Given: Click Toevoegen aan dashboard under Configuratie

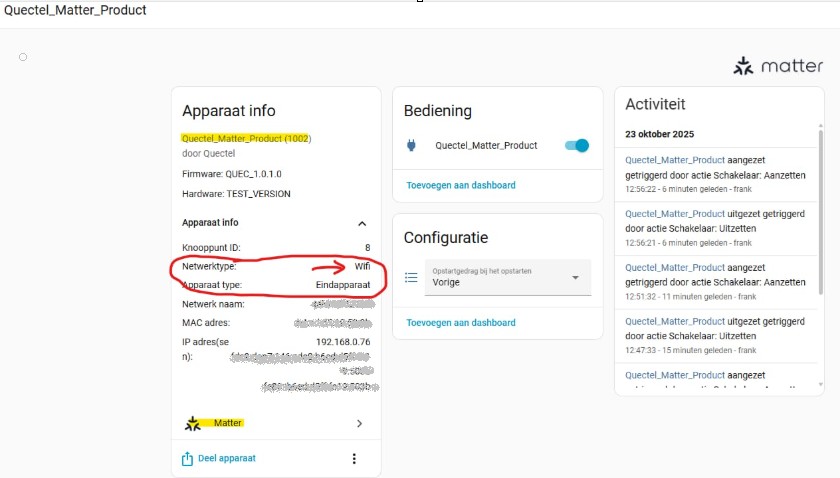Looking at the screenshot, I should tap(461, 322).
